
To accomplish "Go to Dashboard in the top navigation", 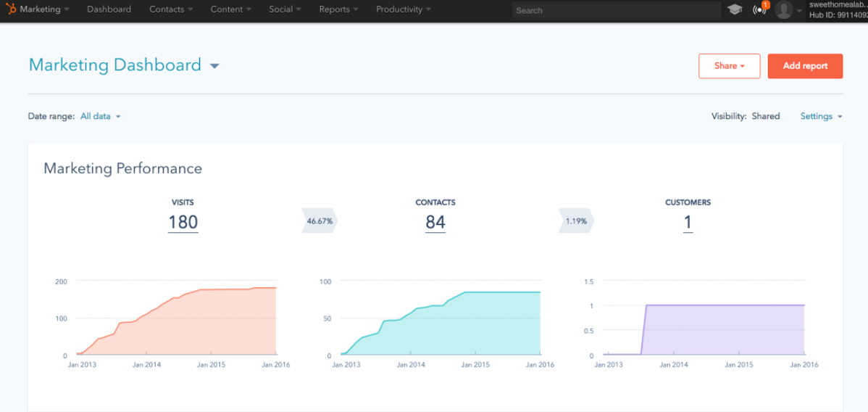I will 109,9.
